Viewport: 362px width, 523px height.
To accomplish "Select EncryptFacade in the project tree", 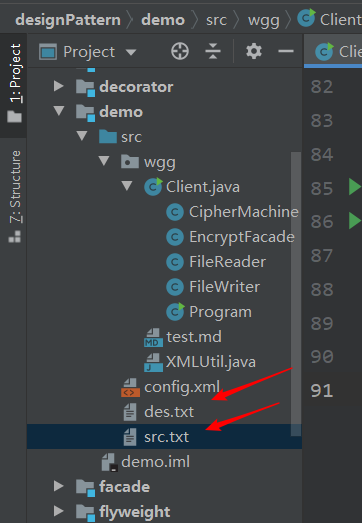I will [242, 237].
